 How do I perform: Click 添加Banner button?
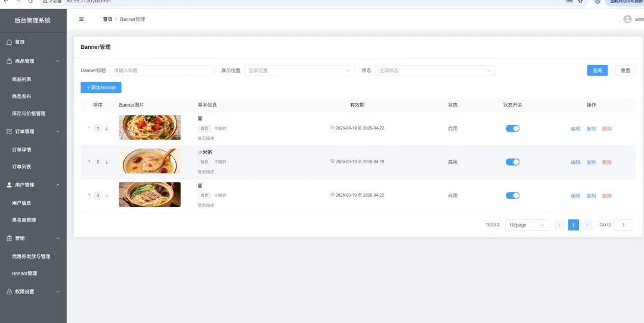coord(101,88)
